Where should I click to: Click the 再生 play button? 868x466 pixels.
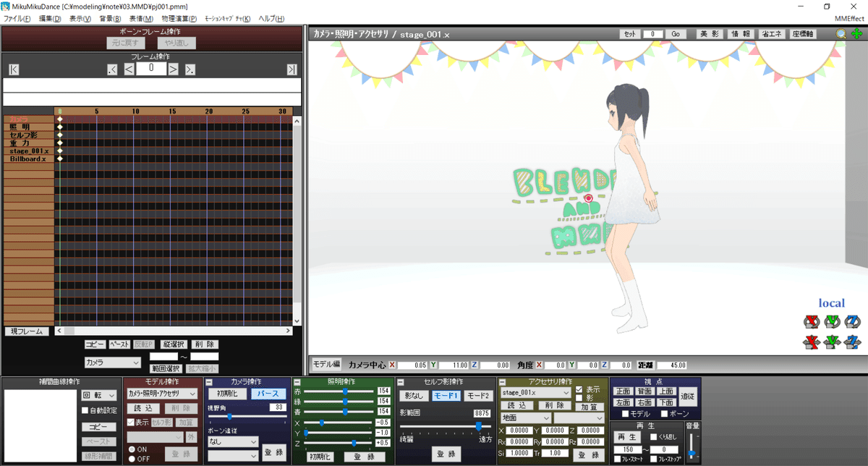tap(626, 436)
